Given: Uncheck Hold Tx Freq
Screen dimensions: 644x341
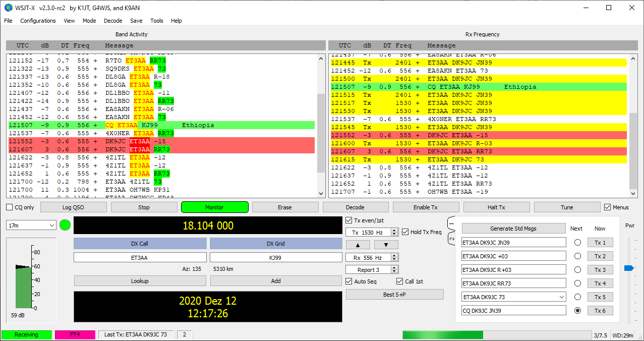Looking at the screenshot, I should point(405,232).
